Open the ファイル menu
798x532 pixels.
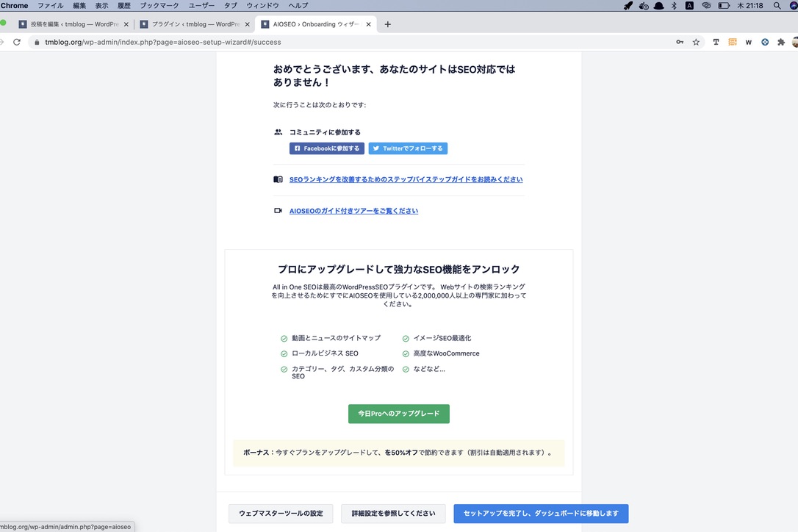51,6
